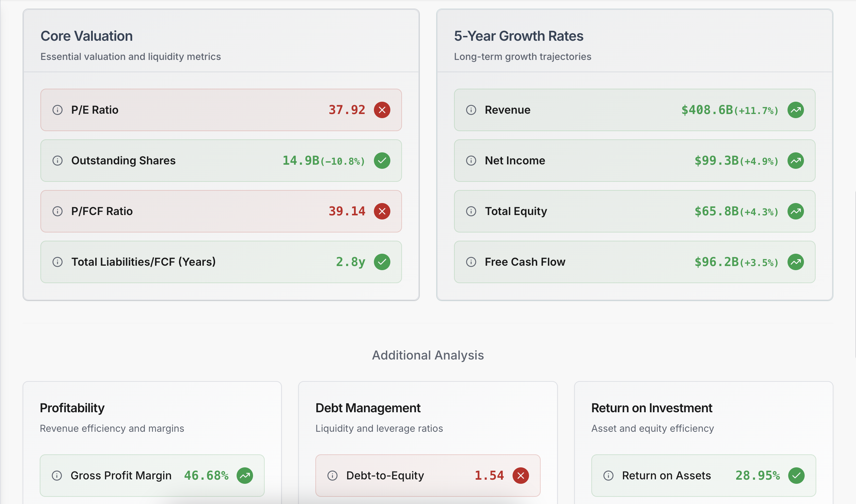This screenshot has height=504, width=856.
Task: Select the Net Income metric row
Action: [x=635, y=161]
